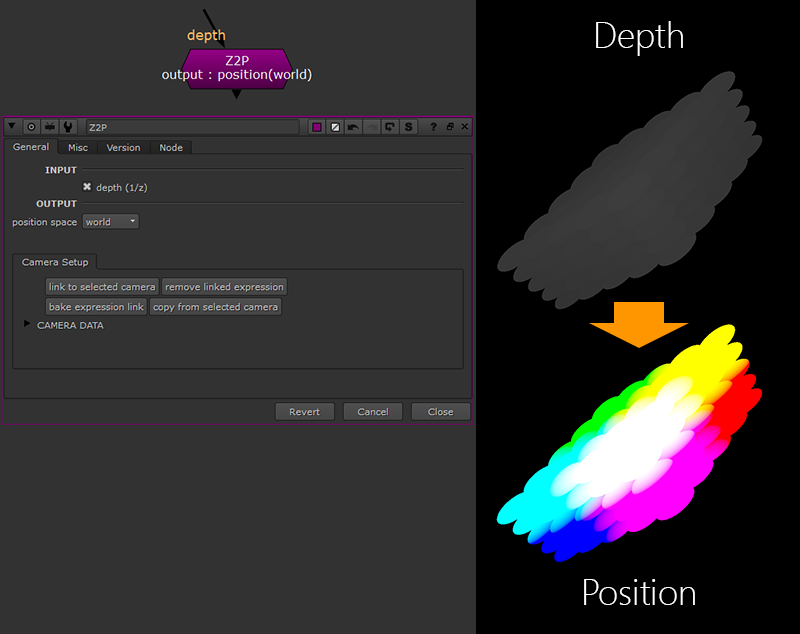Open the node wrench settings icon
The height and width of the screenshot is (634, 800).
(x=68, y=126)
